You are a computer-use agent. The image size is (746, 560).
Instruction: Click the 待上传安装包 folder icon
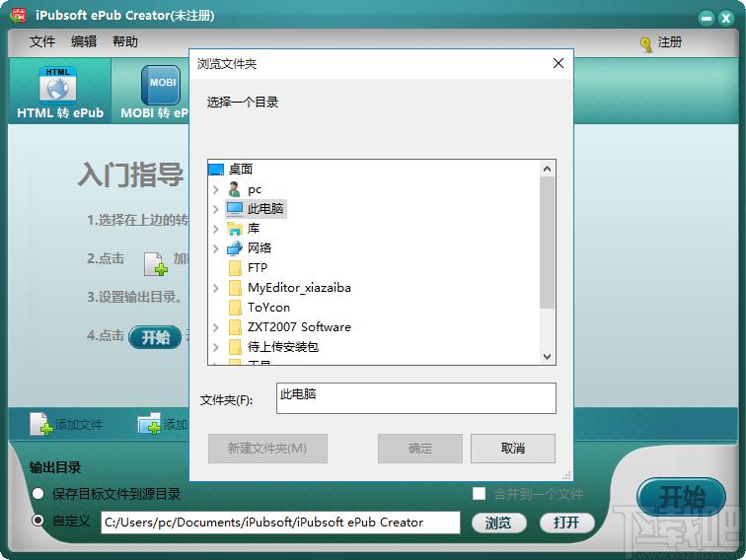click(235, 347)
